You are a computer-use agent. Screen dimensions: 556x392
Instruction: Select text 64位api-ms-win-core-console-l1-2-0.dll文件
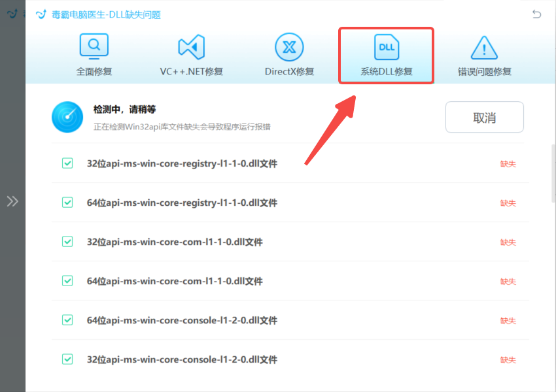(182, 321)
